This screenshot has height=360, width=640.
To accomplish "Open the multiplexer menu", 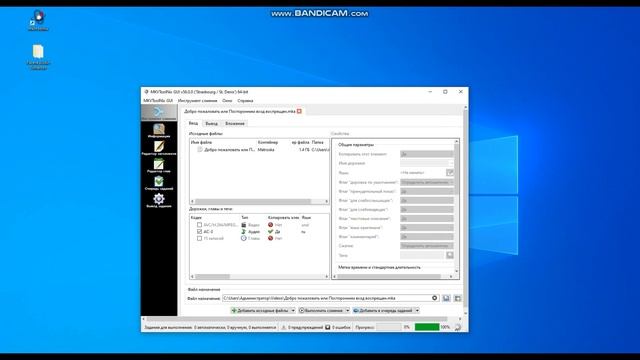I will pyautogui.click(x=198, y=100).
